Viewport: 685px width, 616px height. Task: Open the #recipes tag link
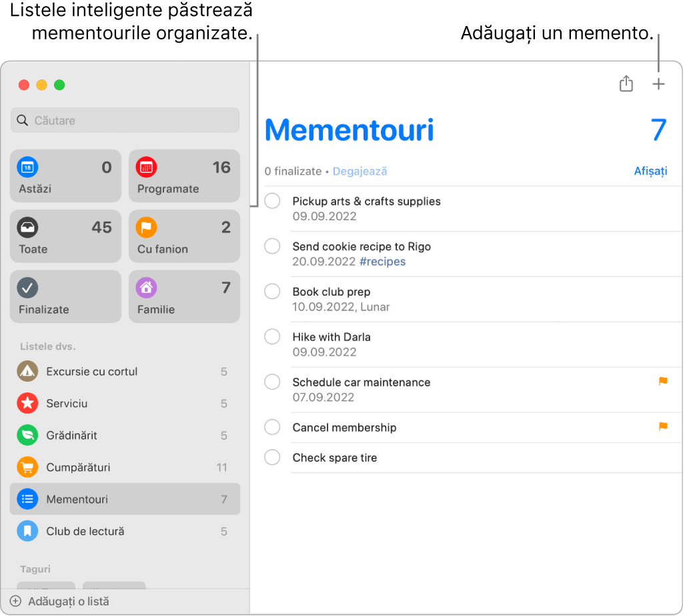382,261
